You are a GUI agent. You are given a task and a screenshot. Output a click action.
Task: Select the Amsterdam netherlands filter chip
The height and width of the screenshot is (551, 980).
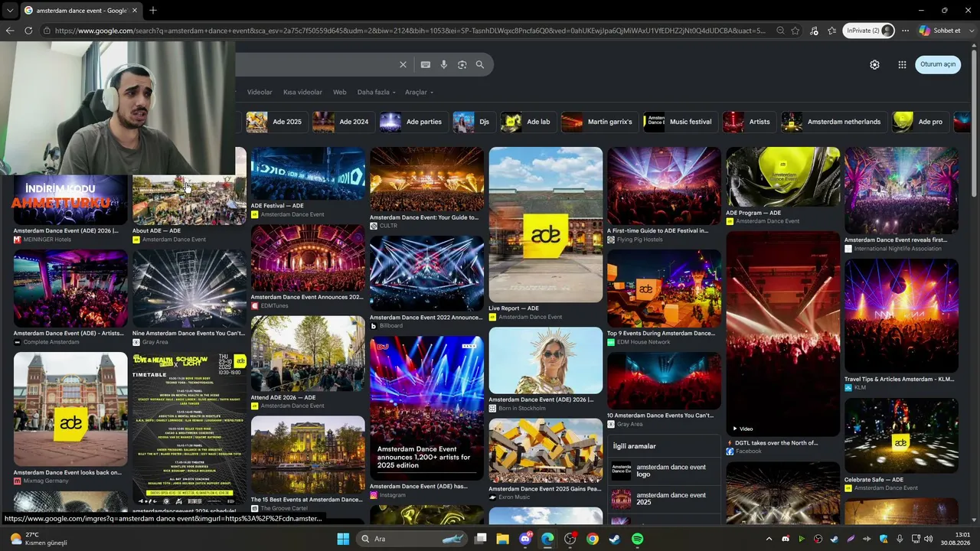pyautogui.click(x=833, y=122)
